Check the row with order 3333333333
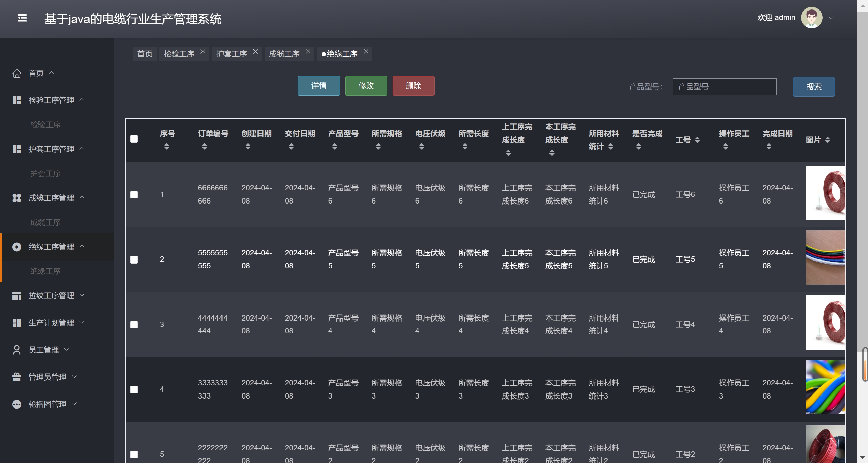 click(134, 389)
